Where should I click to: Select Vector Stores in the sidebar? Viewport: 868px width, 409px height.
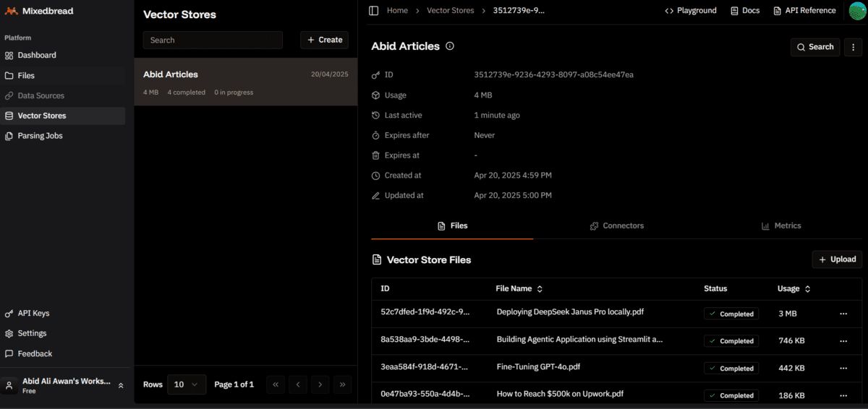62,116
